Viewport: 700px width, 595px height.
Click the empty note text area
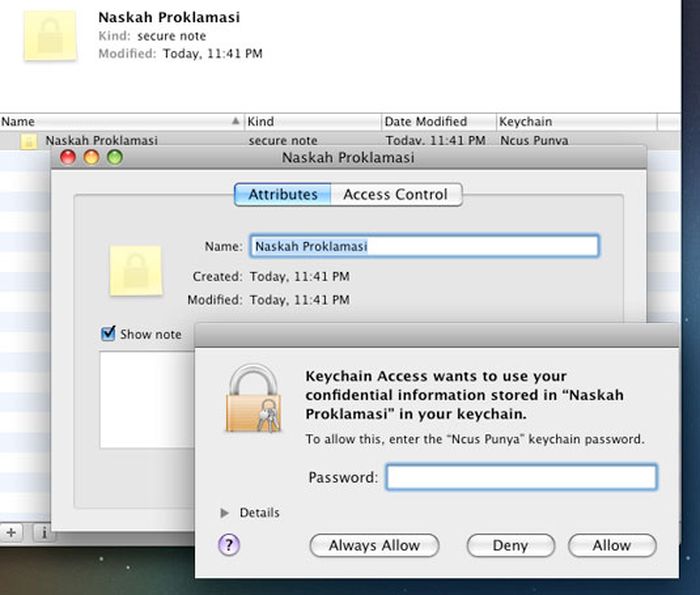coord(147,399)
